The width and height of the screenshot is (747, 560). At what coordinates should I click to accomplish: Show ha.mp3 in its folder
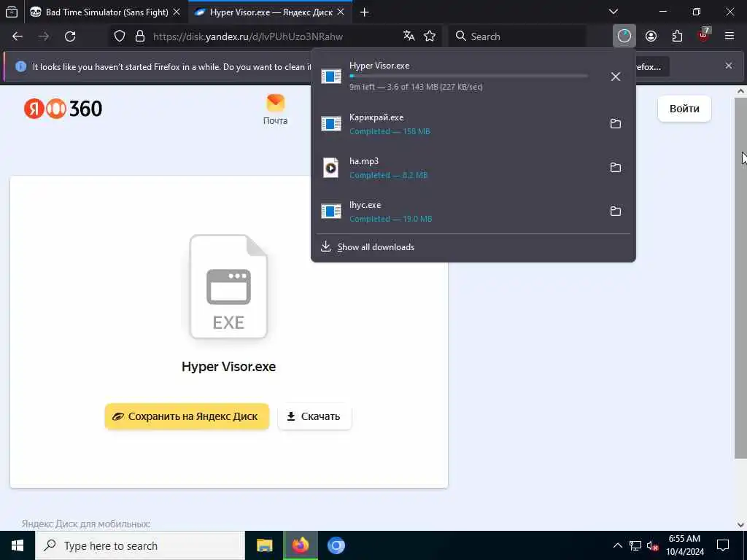pyautogui.click(x=616, y=167)
